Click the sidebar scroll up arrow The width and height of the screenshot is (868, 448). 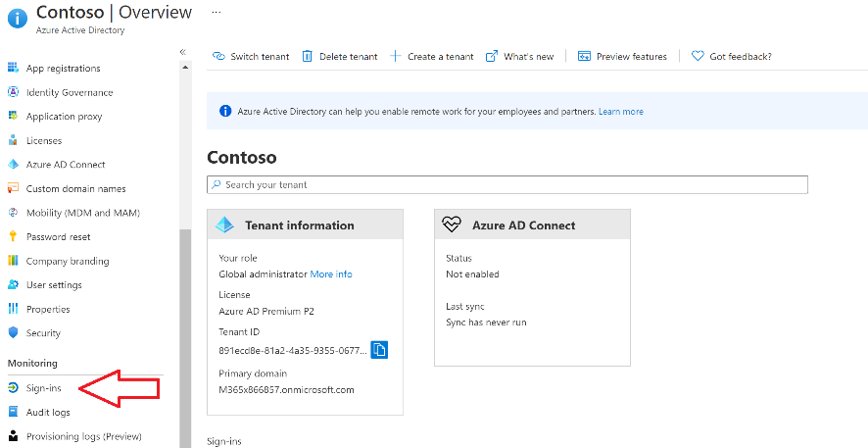[x=185, y=68]
